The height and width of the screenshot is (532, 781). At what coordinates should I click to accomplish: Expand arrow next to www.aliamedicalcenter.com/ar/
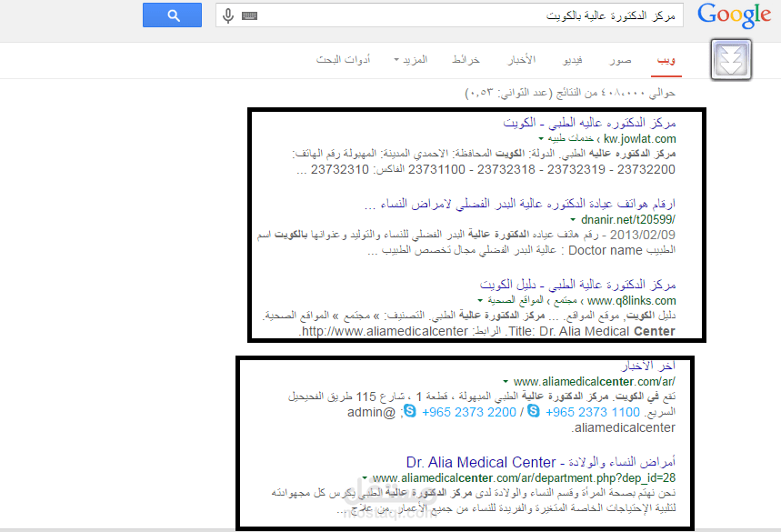click(506, 382)
